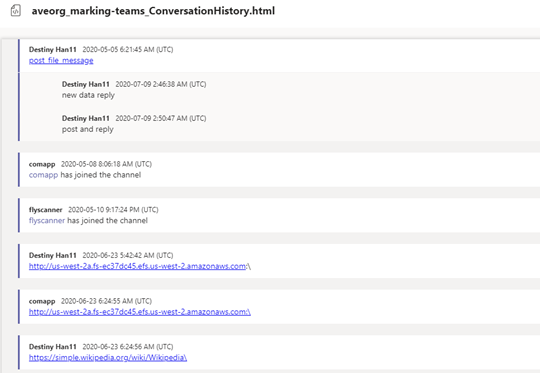Click Destiny Han11 name on first post
This screenshot has width=540, height=373.
click(x=53, y=50)
